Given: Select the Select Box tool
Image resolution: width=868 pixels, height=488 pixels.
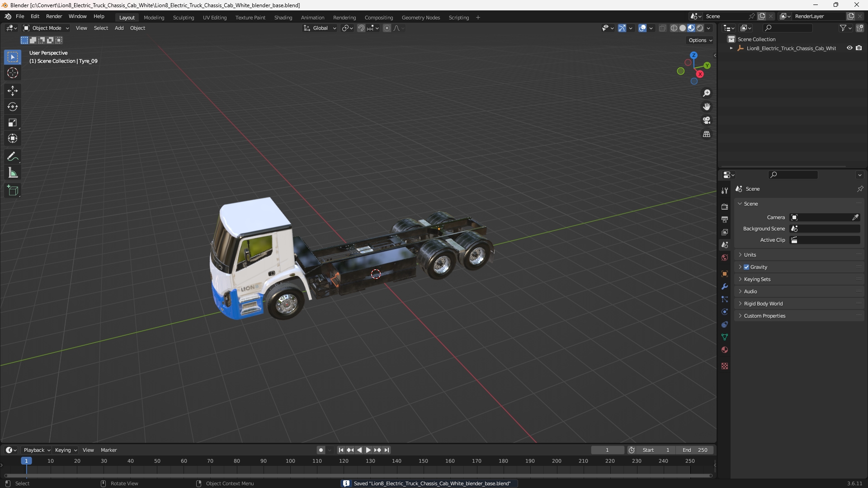Looking at the screenshot, I should coord(13,57).
